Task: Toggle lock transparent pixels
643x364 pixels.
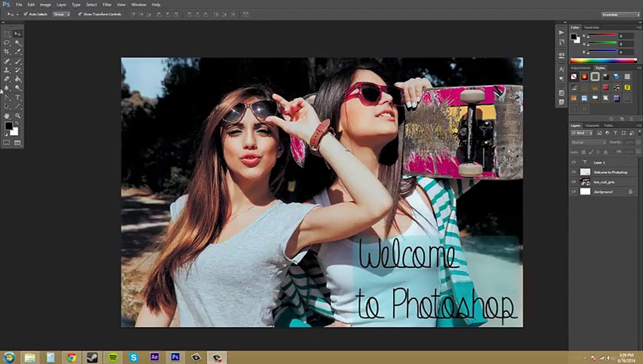Action: 583,152
